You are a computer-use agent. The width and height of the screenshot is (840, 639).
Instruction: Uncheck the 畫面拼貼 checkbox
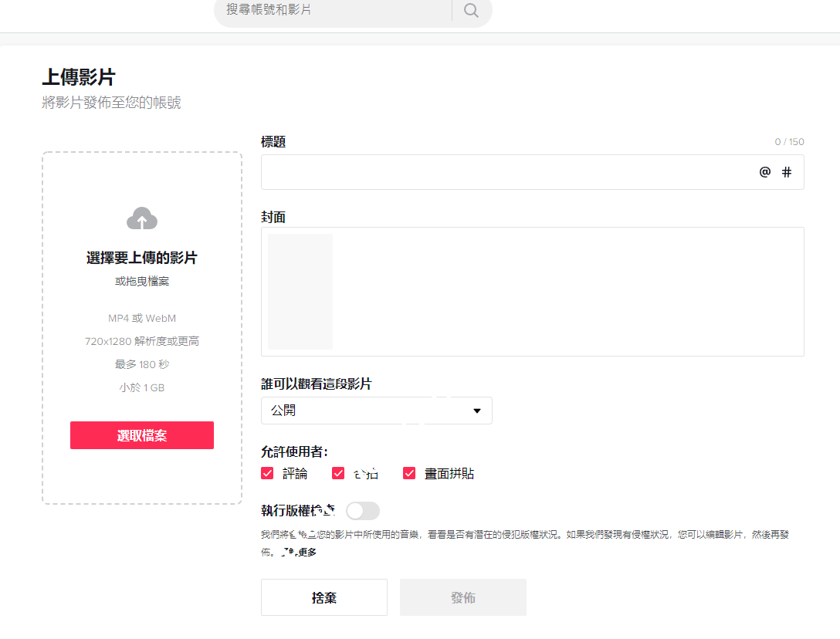pos(409,473)
